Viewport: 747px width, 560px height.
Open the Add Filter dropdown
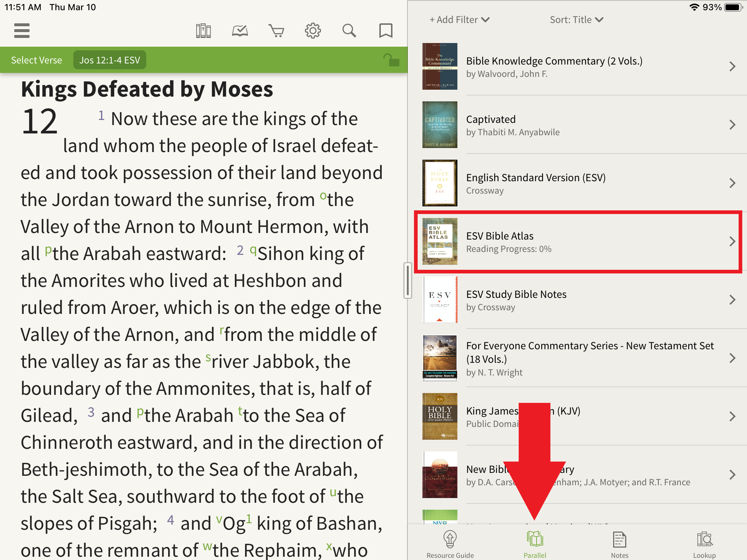coord(459,20)
